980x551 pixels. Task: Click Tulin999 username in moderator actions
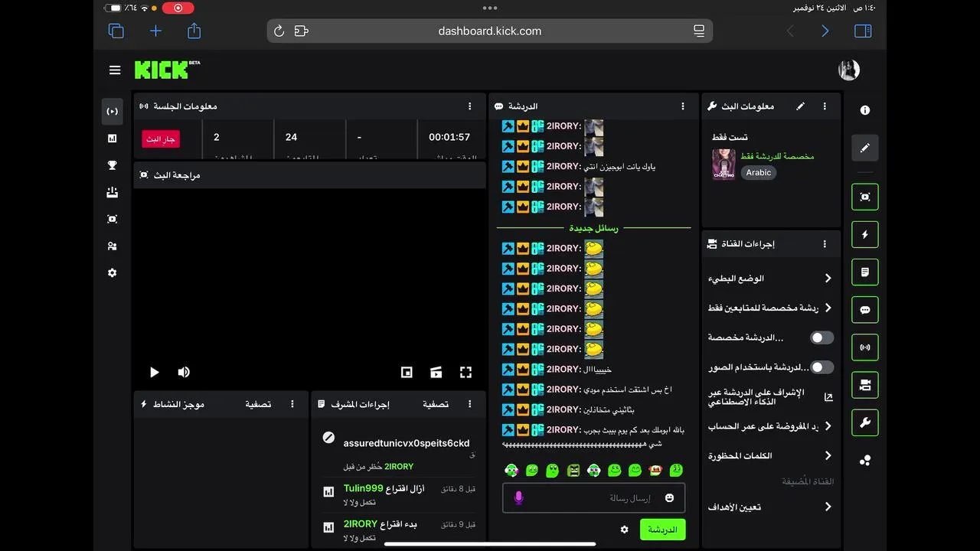pos(363,488)
